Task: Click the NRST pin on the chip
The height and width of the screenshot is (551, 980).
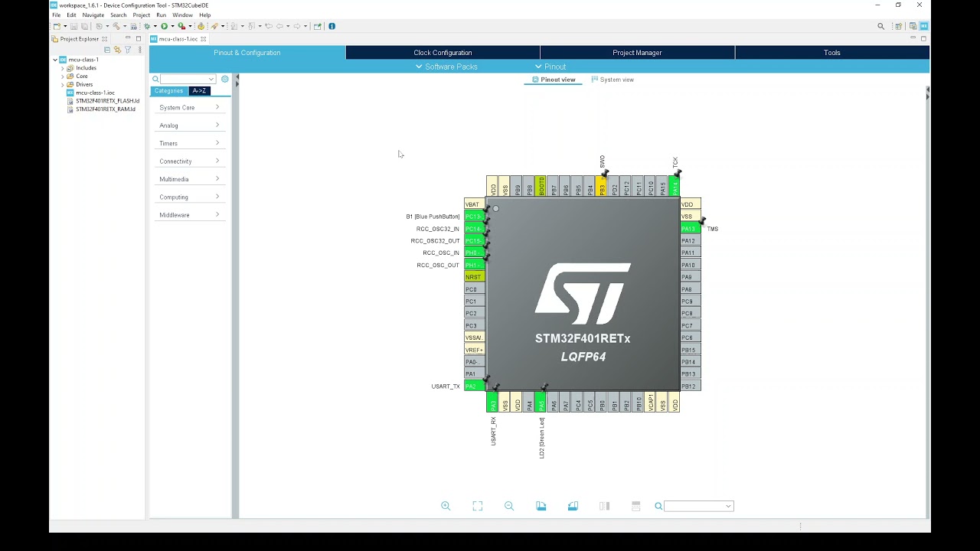Action: point(474,277)
